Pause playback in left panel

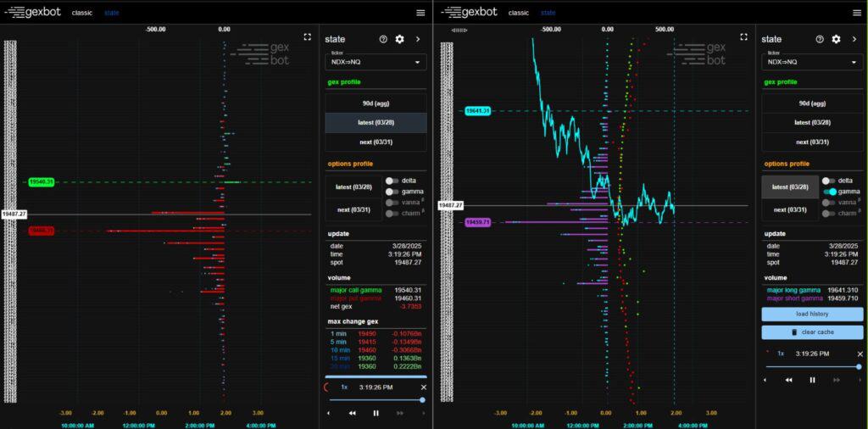(x=376, y=413)
